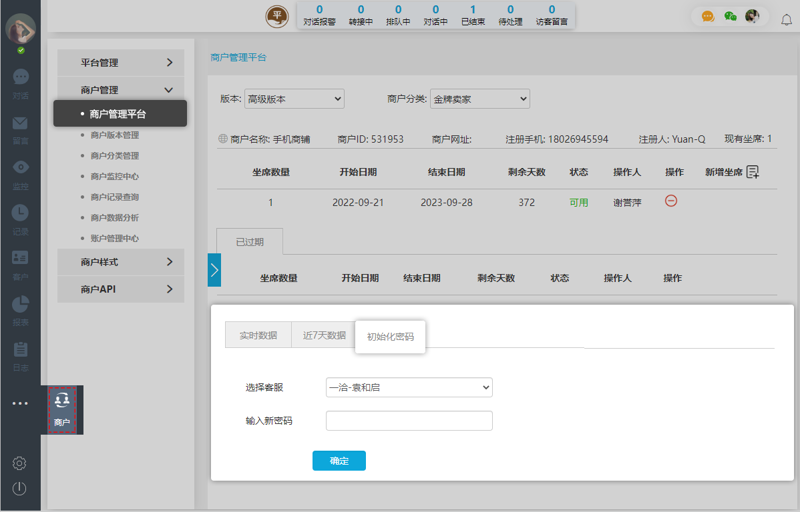800x512 pixels.
Task: Click the red remove icon in seat row
Action: 671,201
